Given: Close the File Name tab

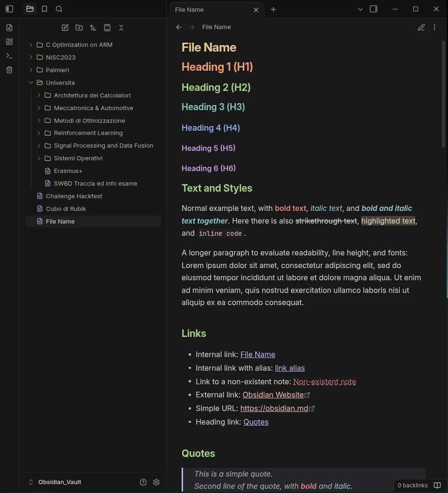Looking at the screenshot, I should [256, 10].
